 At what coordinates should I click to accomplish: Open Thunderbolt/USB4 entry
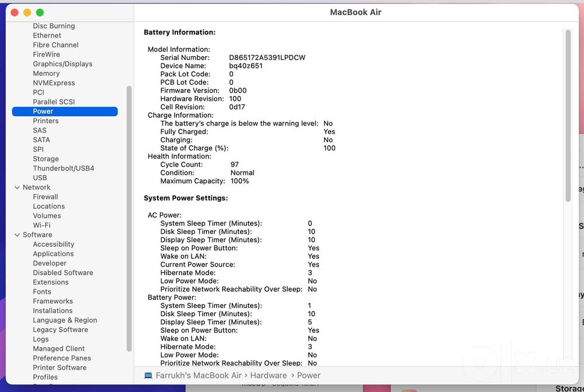click(x=63, y=168)
